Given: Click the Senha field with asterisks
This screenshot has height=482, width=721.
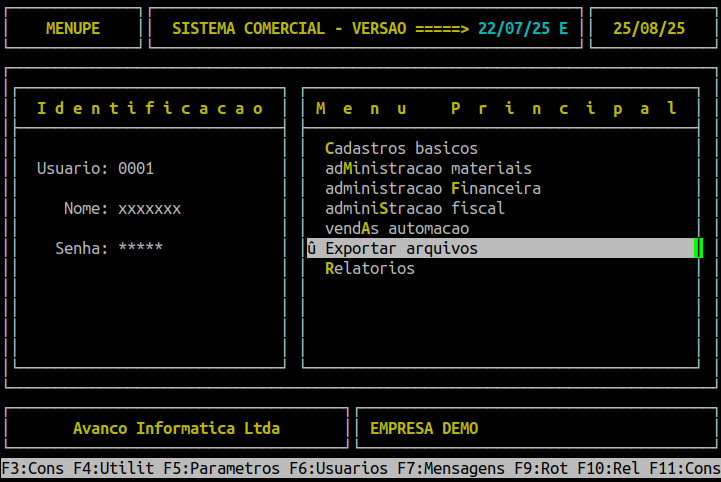Looking at the screenshot, I should click(x=140, y=248).
